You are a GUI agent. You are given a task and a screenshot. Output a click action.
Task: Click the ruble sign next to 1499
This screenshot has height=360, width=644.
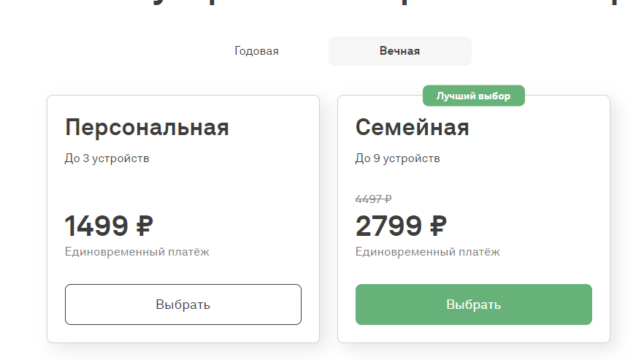[144, 226]
